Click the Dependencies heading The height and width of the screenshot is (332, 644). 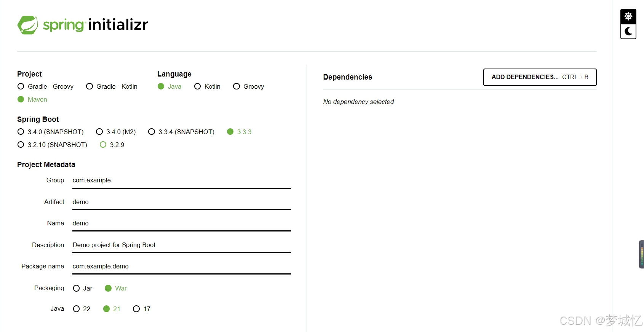[x=348, y=77]
